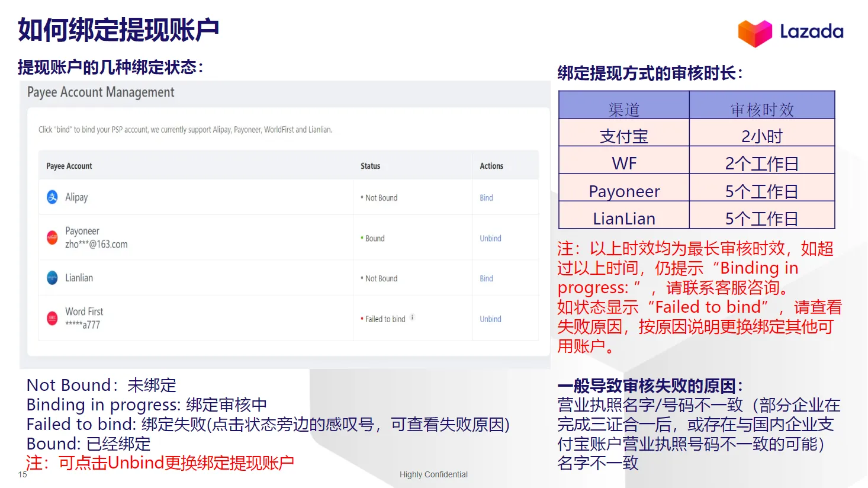This screenshot has width=868, height=488.
Task: Click the Word First account icon
Action: (52, 318)
